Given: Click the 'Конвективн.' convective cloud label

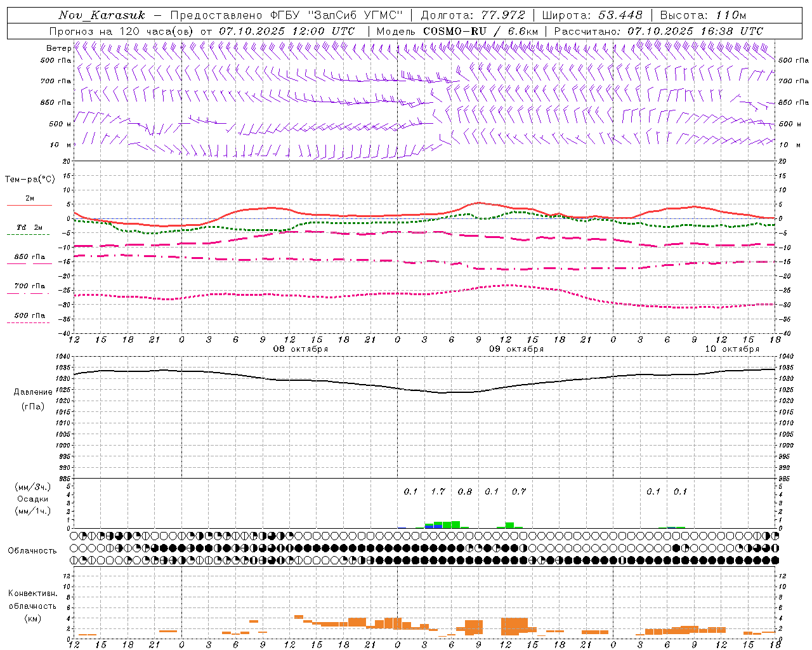Looking at the screenshot, I should click(x=32, y=594).
